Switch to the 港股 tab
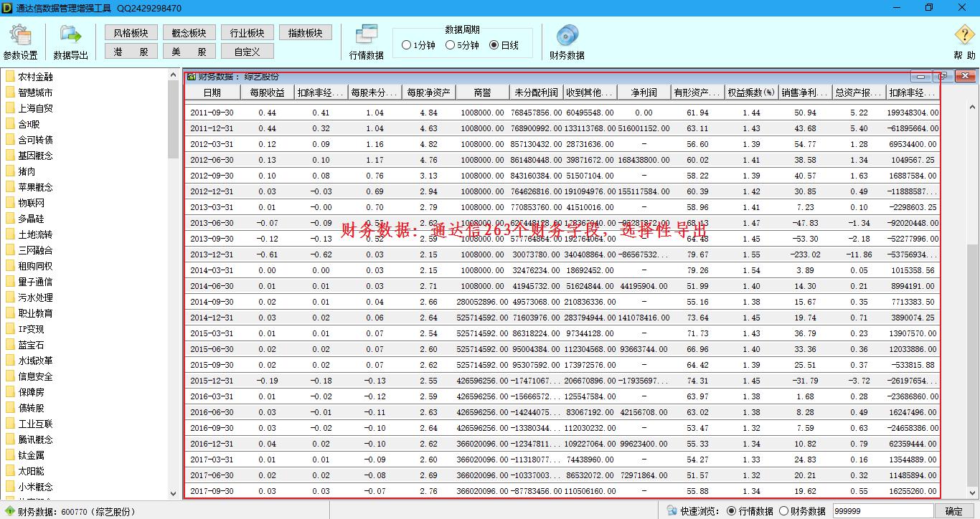Image resolution: width=980 pixels, height=519 pixels. [131, 50]
